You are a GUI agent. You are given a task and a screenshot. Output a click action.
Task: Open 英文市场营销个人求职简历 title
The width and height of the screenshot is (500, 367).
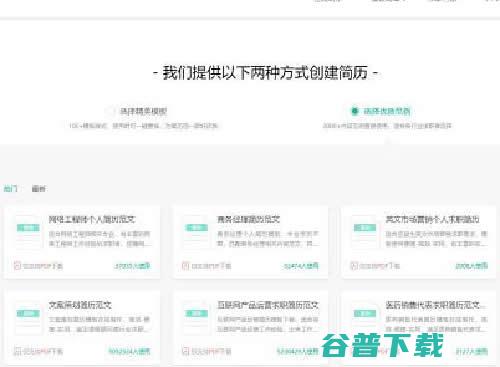pyautogui.click(x=432, y=219)
